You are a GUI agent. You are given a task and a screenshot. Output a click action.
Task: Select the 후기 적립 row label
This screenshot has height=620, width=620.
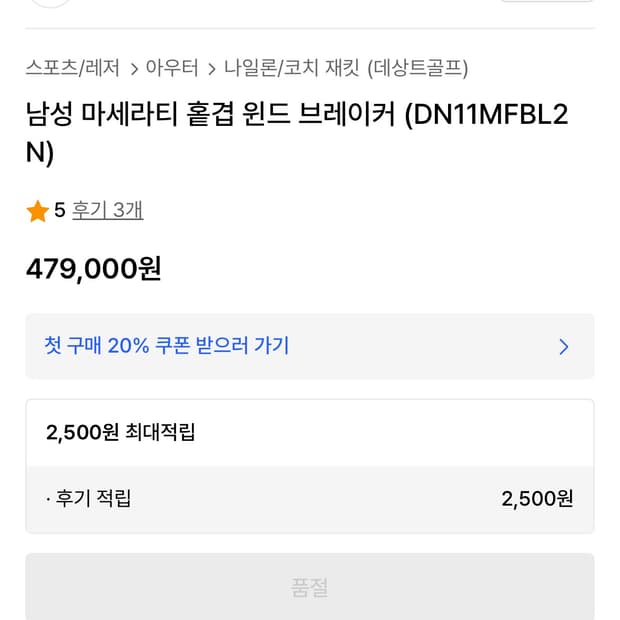click(x=89, y=499)
